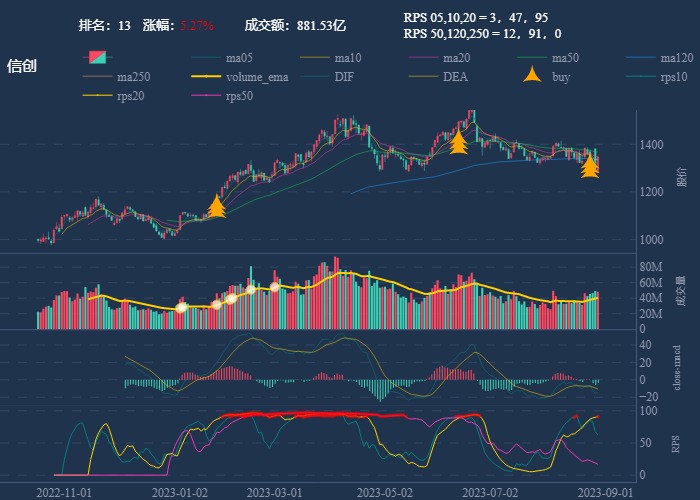Click the buy signal marker near 2023-09-01

pyautogui.click(x=590, y=166)
